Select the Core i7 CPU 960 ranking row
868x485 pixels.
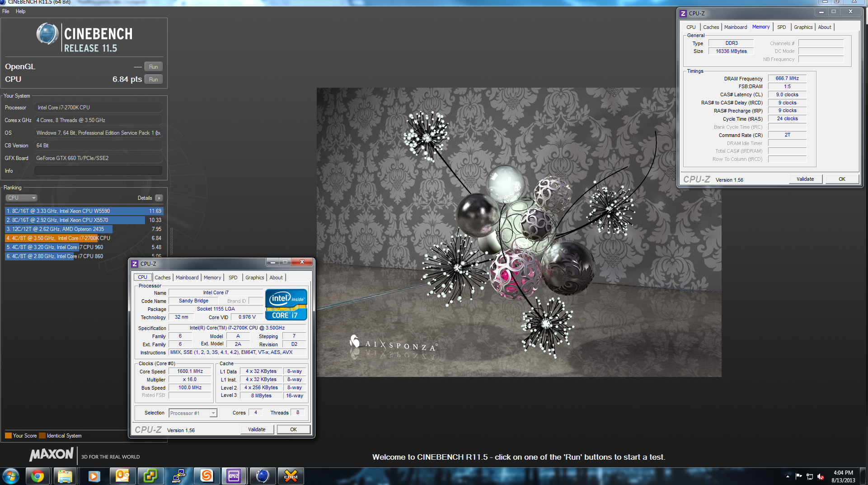(x=84, y=247)
